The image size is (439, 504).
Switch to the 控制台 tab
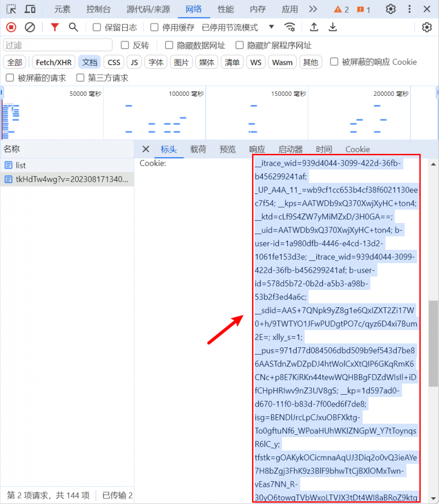(x=98, y=9)
